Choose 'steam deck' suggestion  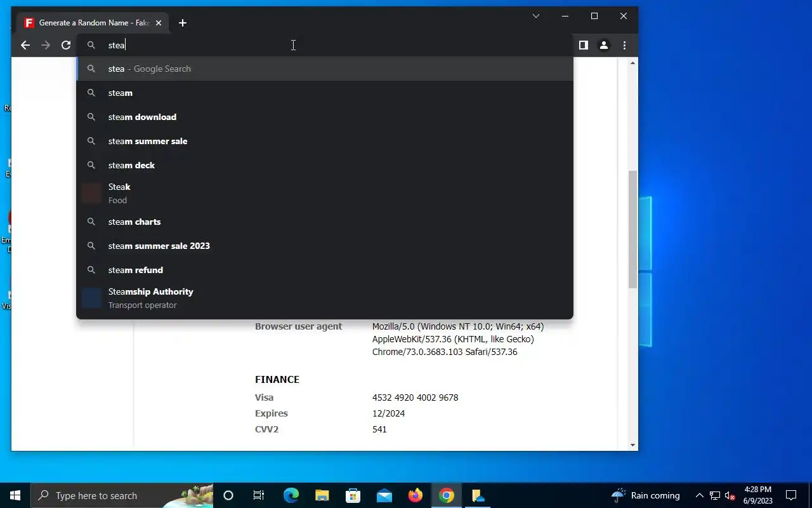pos(325,165)
